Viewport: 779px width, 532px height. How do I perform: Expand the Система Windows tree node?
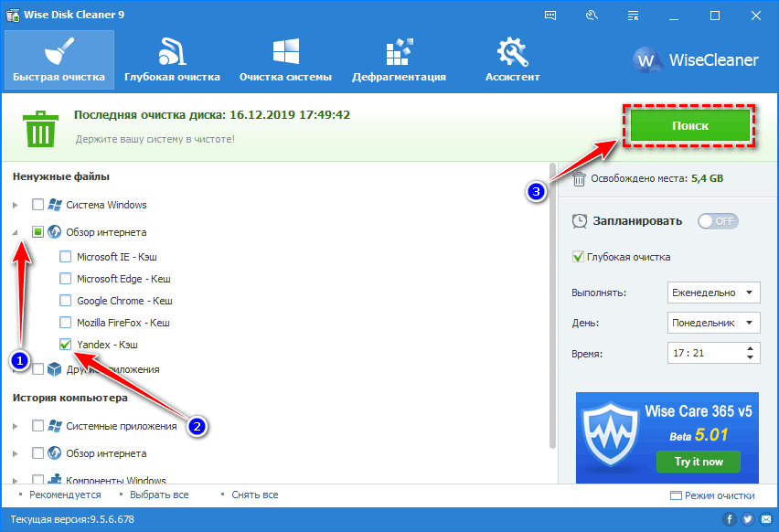pyautogui.click(x=15, y=205)
